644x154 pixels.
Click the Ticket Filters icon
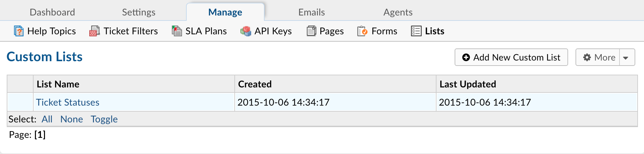tap(94, 31)
